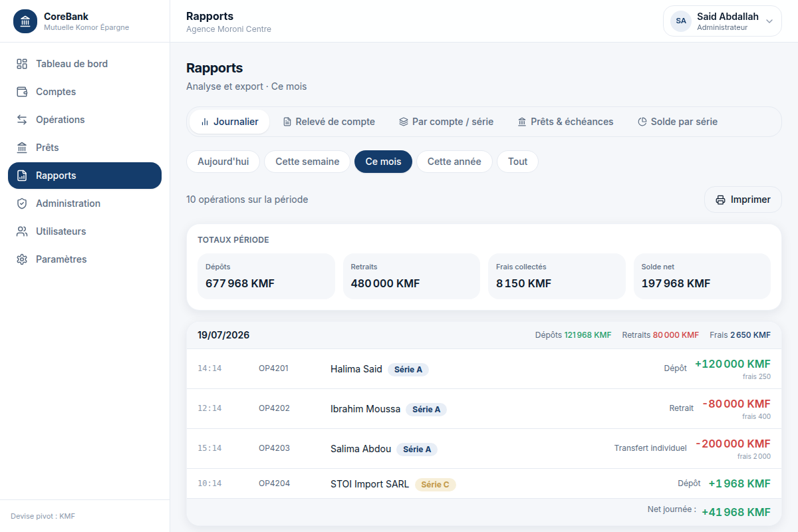Click the Utilisateurs people icon
The image size is (798, 532).
[22, 231]
